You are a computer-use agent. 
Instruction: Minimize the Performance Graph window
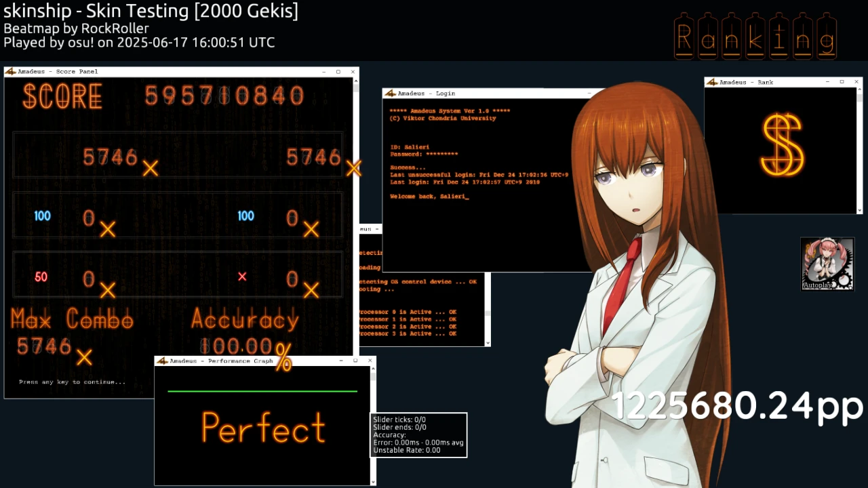coord(340,361)
